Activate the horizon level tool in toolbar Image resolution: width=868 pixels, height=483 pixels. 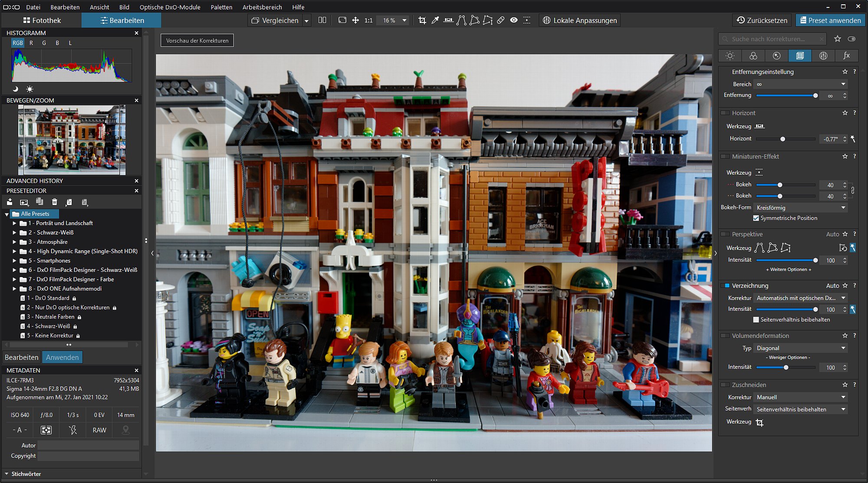point(448,20)
